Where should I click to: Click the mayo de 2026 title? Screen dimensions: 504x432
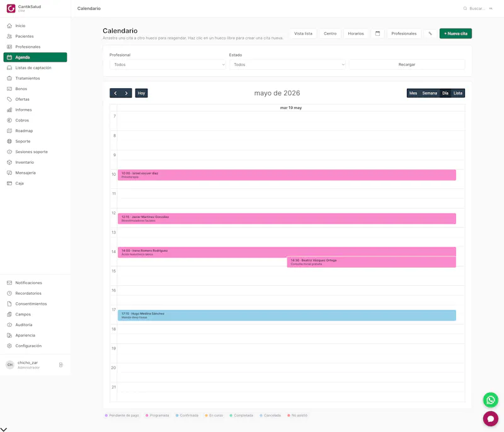click(x=277, y=93)
